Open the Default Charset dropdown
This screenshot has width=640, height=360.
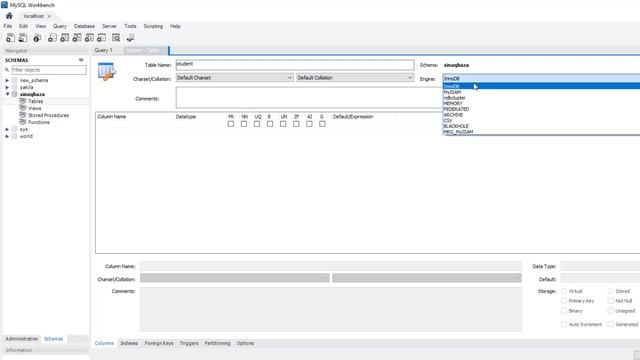(235, 78)
